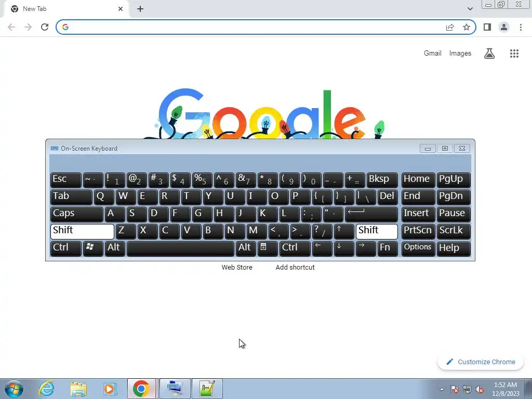
Task: Click the Tab key on keyboard
Action: tap(71, 197)
